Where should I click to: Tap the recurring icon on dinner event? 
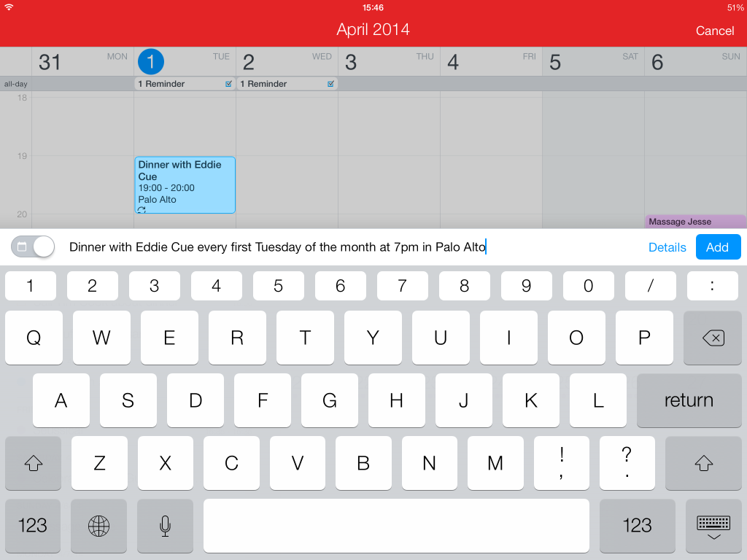pos(142,209)
